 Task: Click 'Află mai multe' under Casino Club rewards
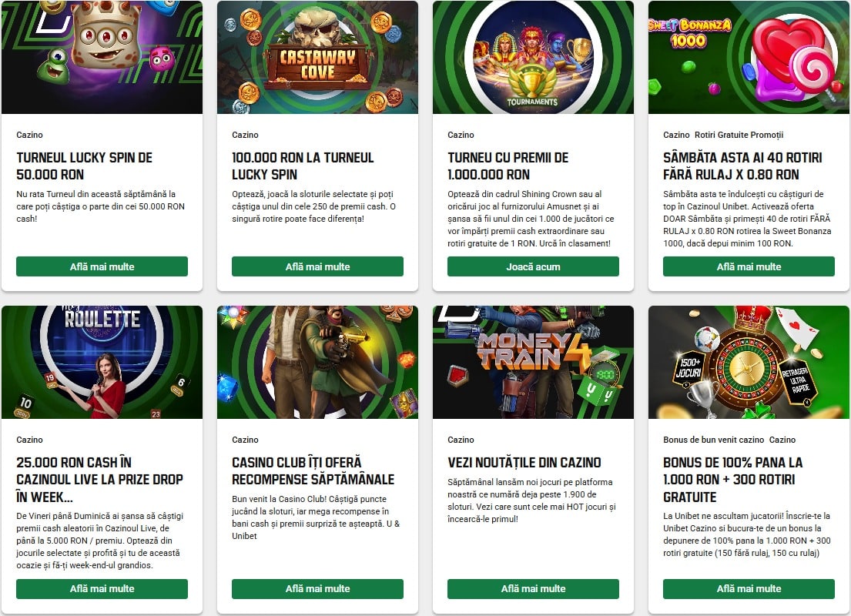tap(317, 589)
